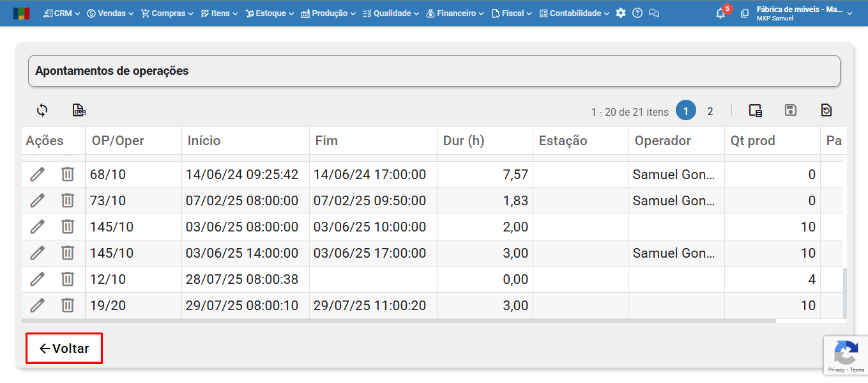
Task: Refresh the operations list
Action: coord(42,110)
